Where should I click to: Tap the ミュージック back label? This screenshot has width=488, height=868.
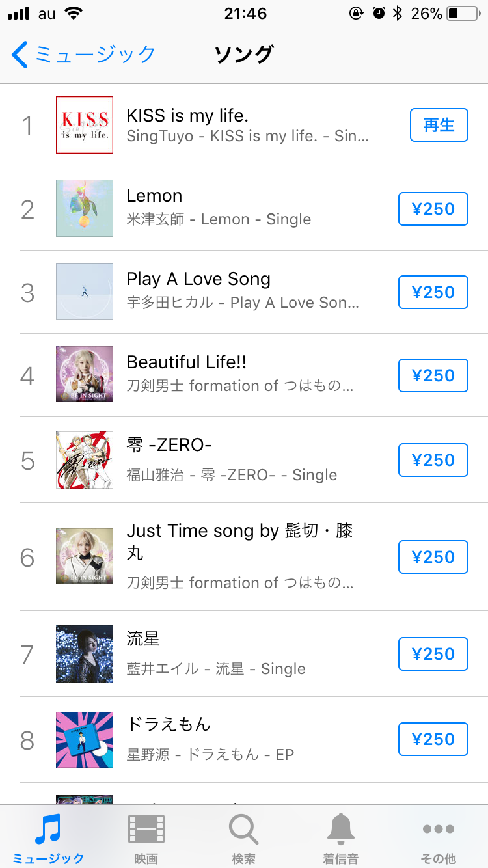(95, 55)
